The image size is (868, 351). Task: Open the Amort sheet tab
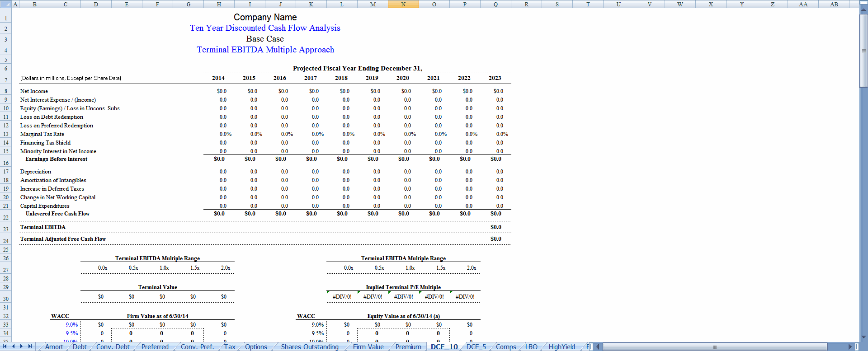point(54,347)
